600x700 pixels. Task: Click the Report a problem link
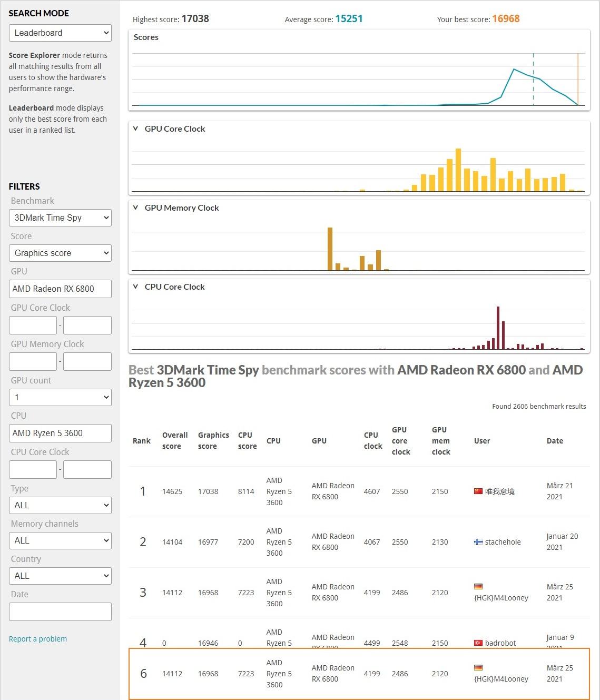click(38, 639)
